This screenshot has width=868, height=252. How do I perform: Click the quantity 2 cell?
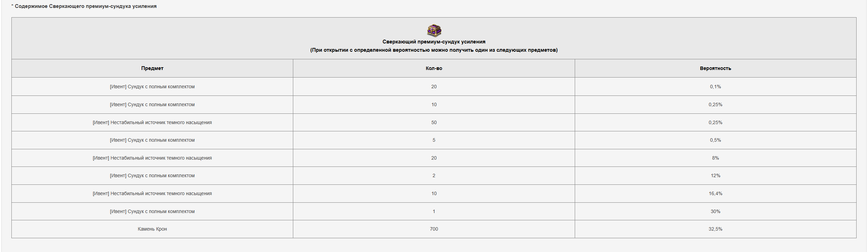coord(434,175)
